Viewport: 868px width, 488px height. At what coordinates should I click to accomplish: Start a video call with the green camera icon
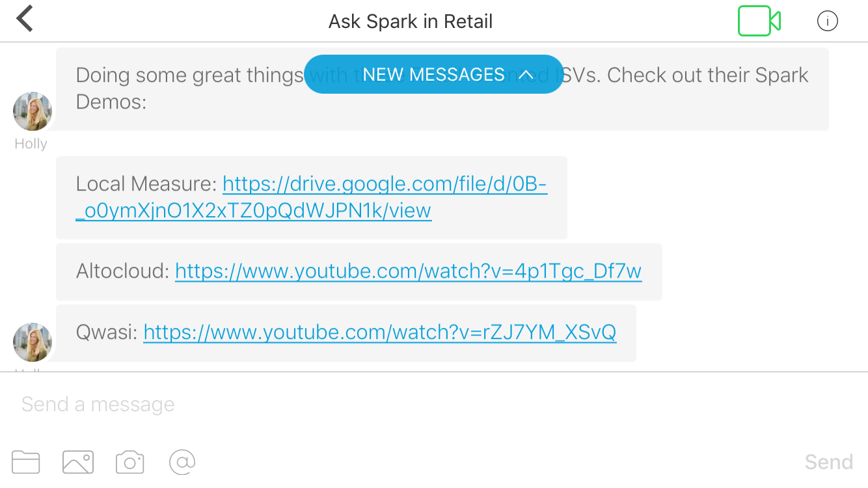[759, 21]
